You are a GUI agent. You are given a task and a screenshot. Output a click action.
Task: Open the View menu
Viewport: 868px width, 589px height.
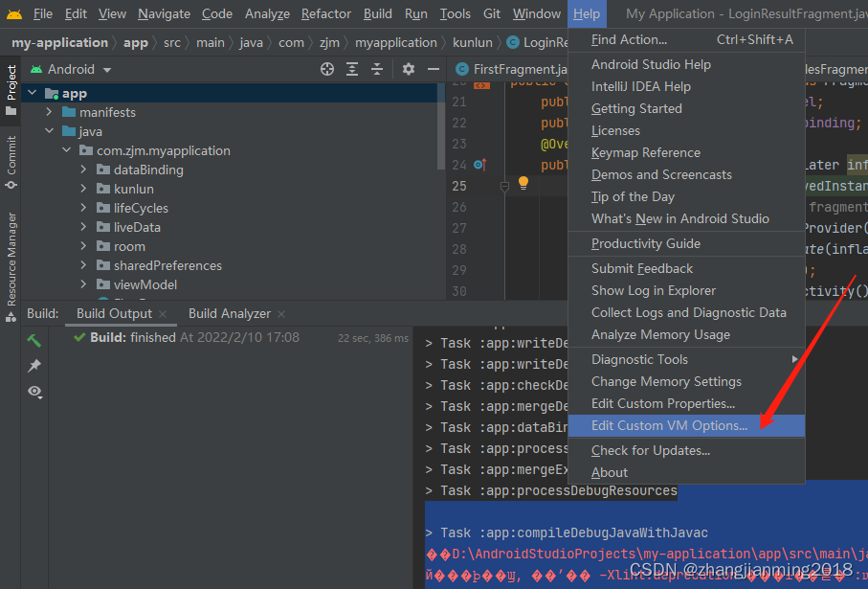tap(112, 13)
